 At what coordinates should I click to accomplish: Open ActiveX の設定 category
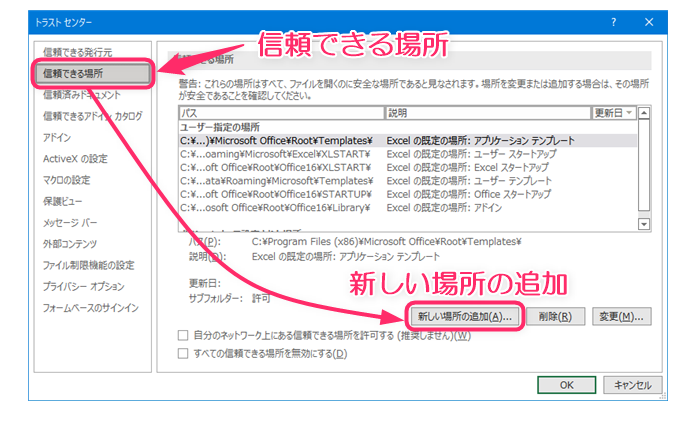(x=75, y=158)
